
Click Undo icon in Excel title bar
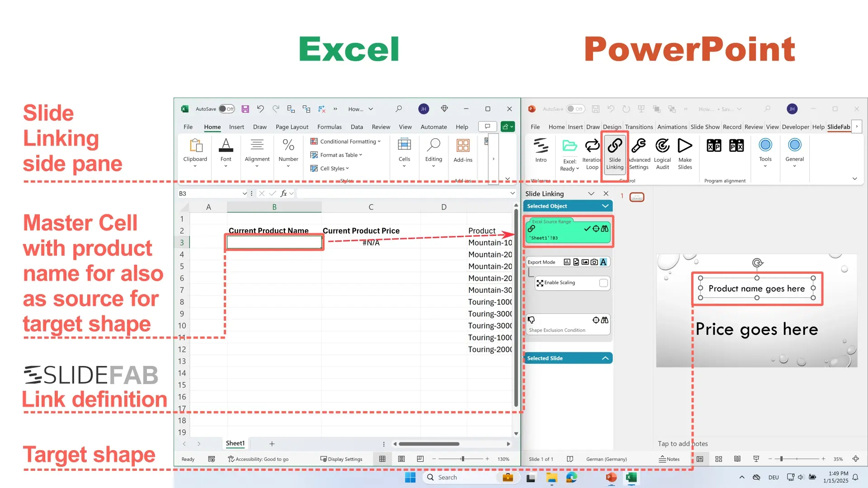pos(260,109)
